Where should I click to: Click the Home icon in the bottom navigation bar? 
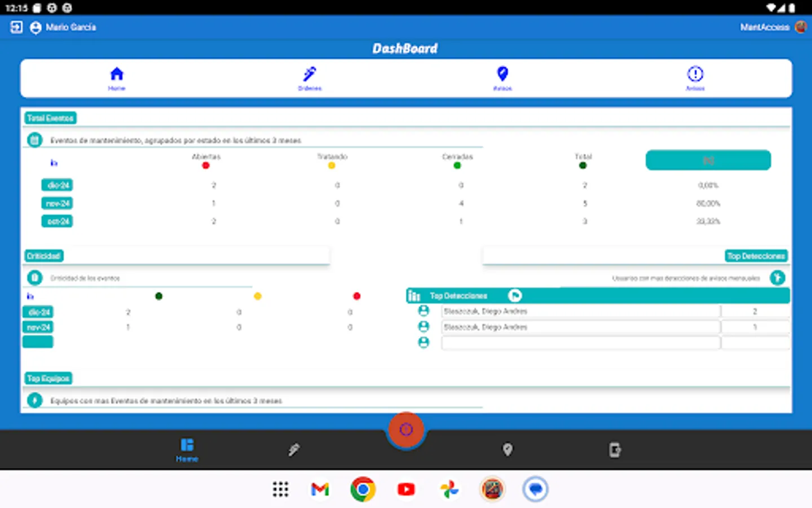pyautogui.click(x=187, y=445)
